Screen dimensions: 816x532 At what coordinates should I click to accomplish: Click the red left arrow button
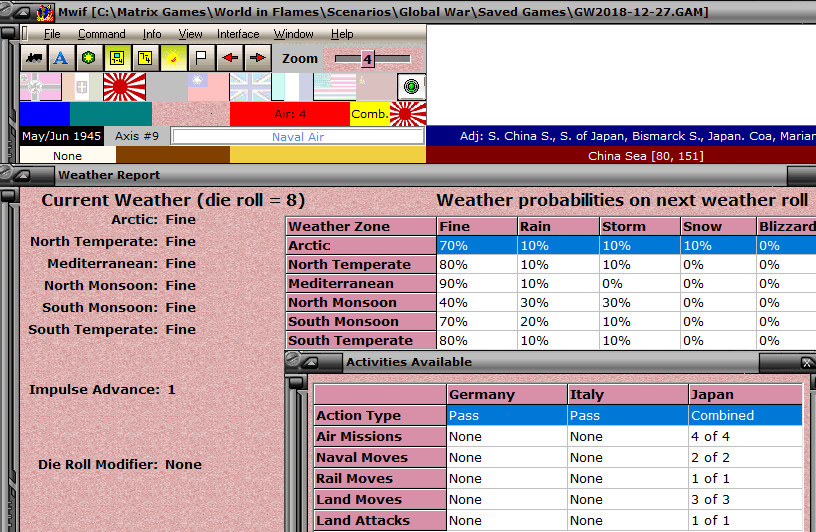230,58
